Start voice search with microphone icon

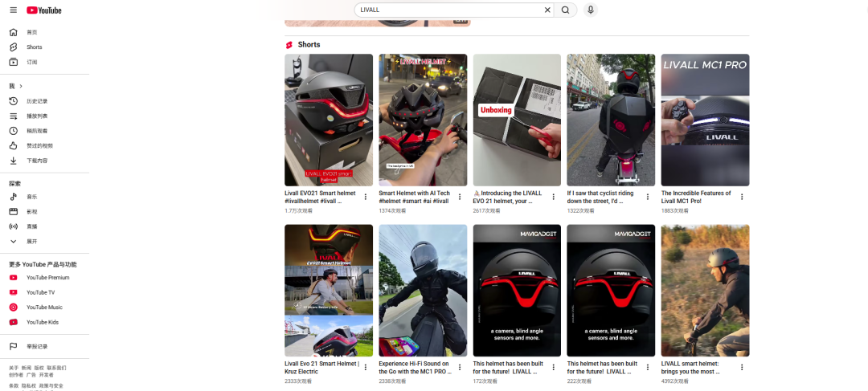[591, 10]
